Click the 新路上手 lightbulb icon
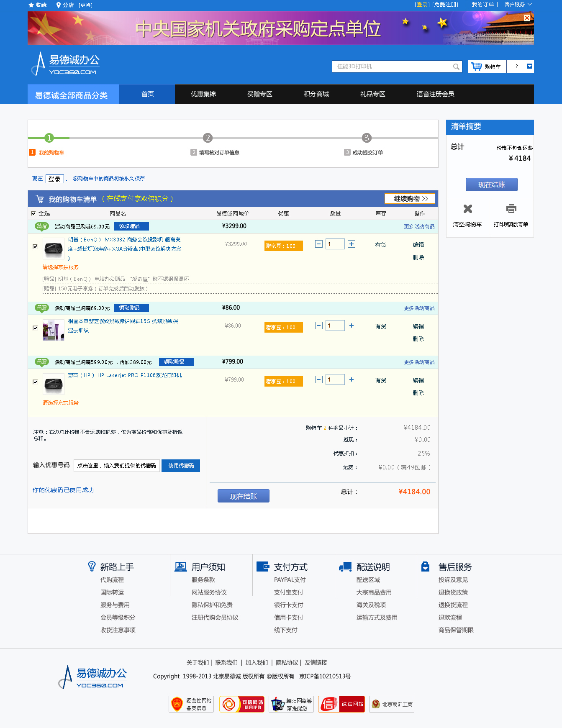 (92, 567)
